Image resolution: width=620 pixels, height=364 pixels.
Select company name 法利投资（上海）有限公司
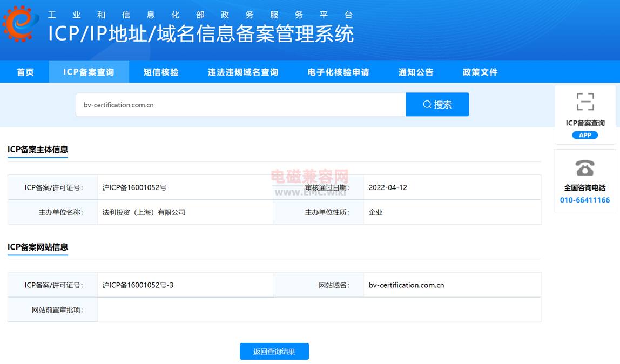tap(144, 212)
